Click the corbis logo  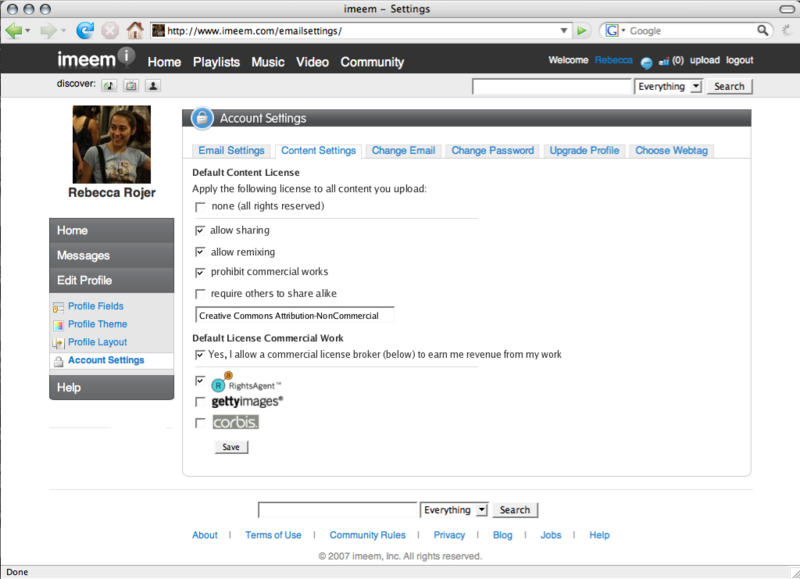point(236,422)
